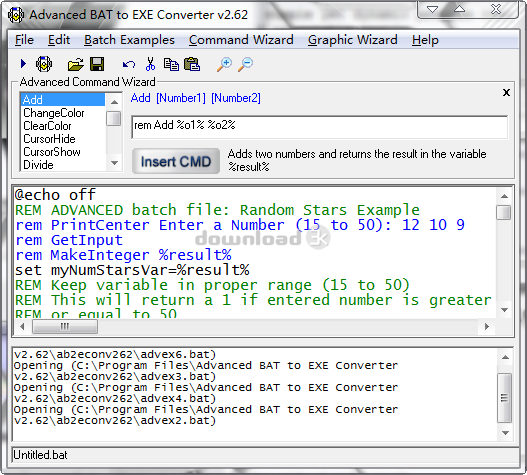Click command list scroll down arrow
The width and height of the screenshot is (527, 475).
pos(114,163)
